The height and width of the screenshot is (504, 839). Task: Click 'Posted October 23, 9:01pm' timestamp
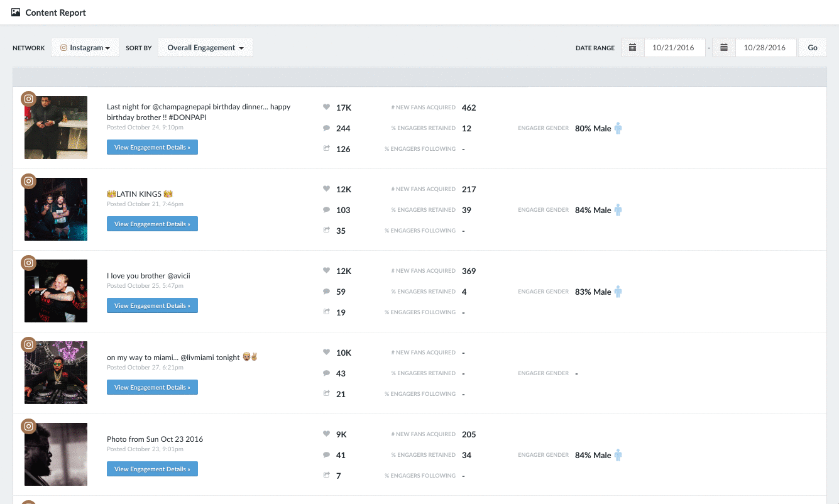coord(145,449)
